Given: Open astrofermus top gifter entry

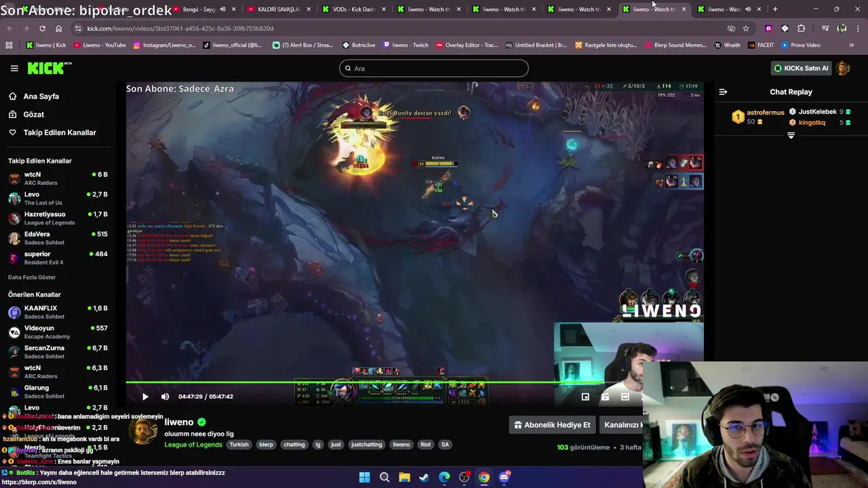Looking at the screenshot, I should coord(757,117).
